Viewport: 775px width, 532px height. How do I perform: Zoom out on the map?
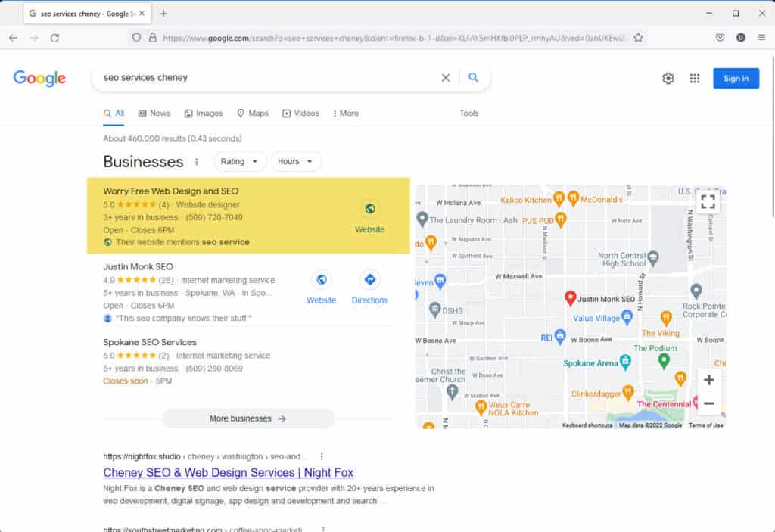tap(708, 403)
